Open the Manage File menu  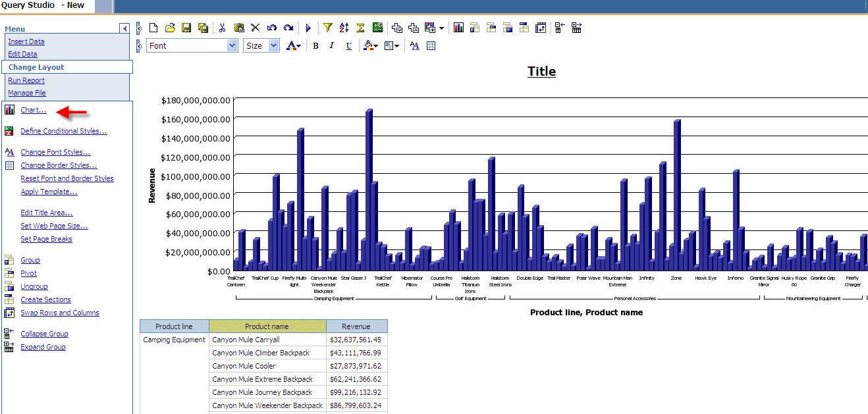click(x=27, y=93)
